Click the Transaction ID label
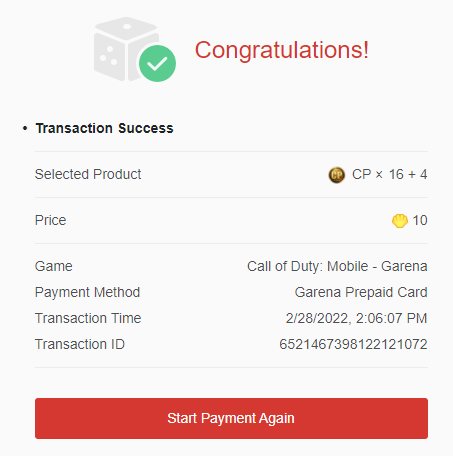The height and width of the screenshot is (456, 453). point(80,344)
